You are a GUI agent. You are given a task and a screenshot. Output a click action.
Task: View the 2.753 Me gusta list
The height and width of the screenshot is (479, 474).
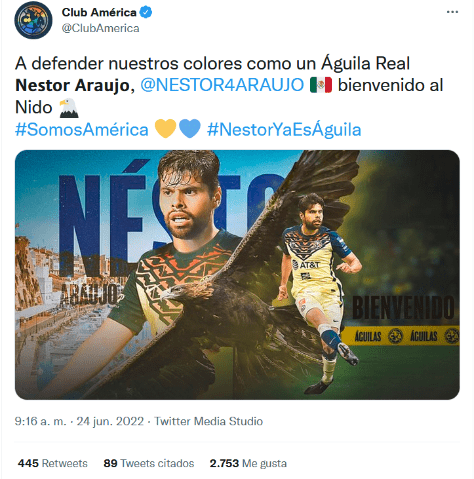pos(248,463)
